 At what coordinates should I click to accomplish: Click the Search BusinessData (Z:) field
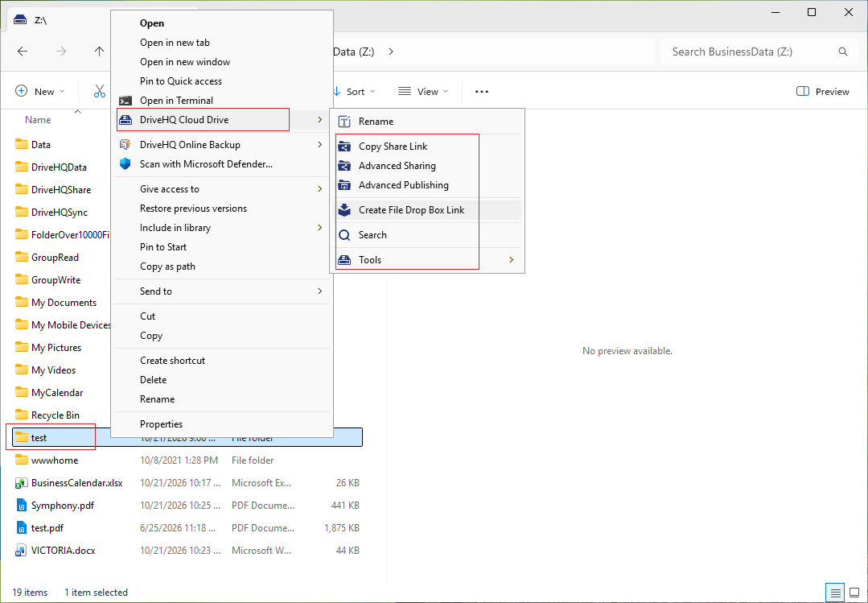point(759,52)
